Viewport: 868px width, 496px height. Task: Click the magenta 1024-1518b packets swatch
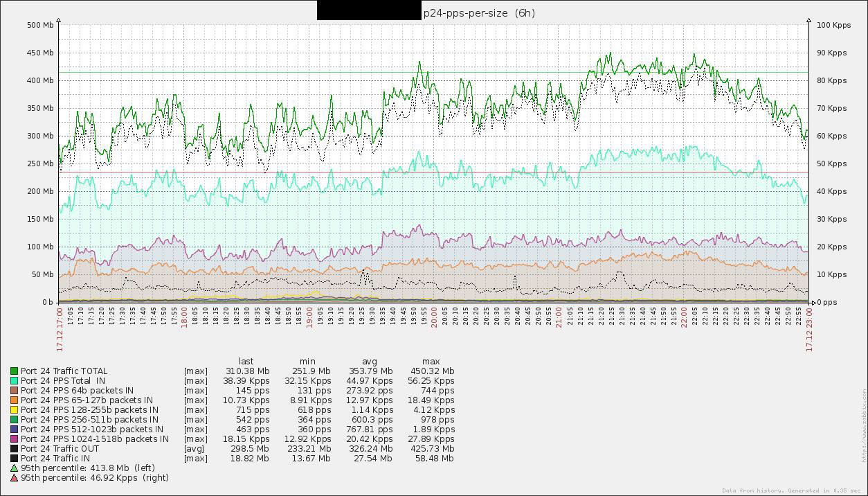coord(14,439)
